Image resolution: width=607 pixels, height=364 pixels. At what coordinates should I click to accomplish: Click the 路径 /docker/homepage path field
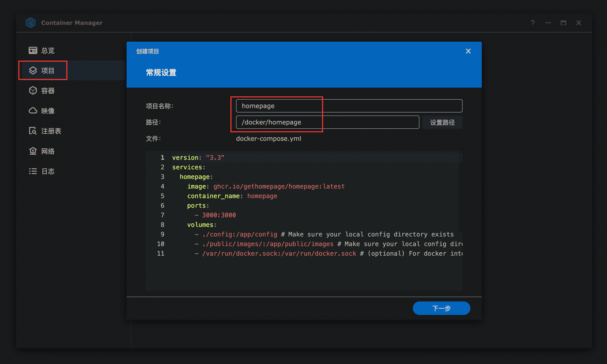point(327,122)
